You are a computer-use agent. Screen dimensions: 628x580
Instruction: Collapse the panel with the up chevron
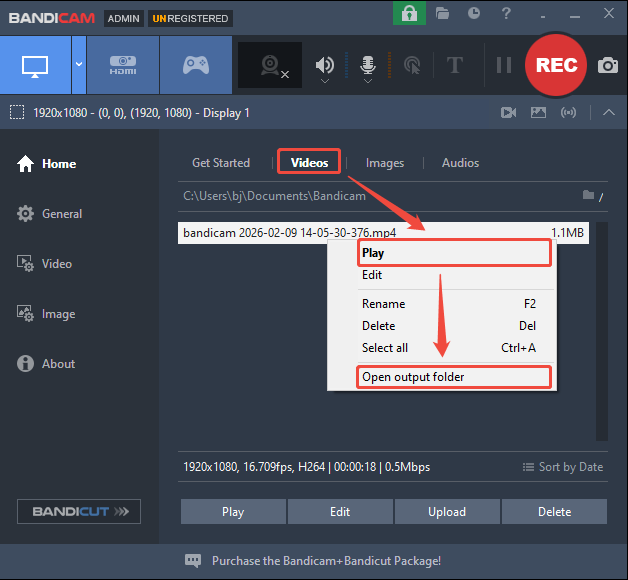[609, 113]
